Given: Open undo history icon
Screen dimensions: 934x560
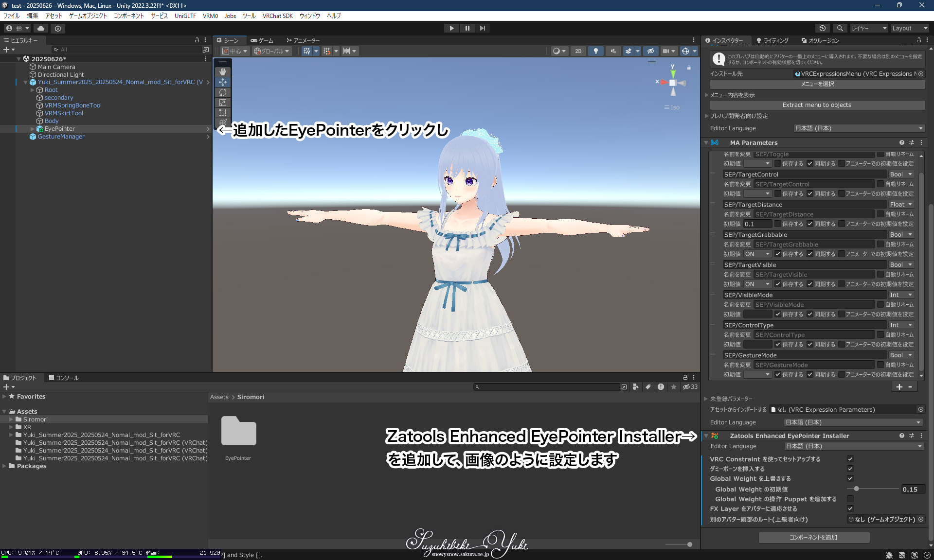Looking at the screenshot, I should [x=822, y=29].
